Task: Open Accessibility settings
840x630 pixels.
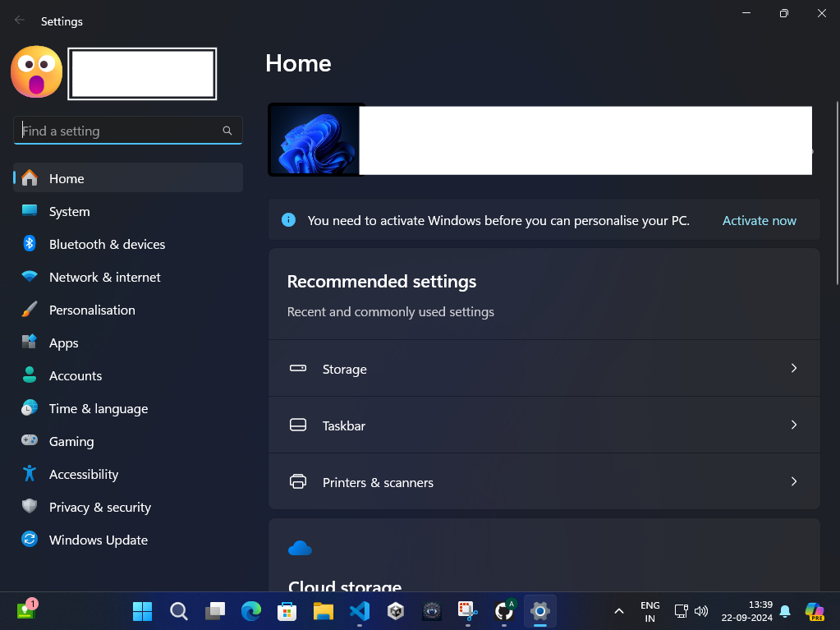Action: tap(127, 474)
